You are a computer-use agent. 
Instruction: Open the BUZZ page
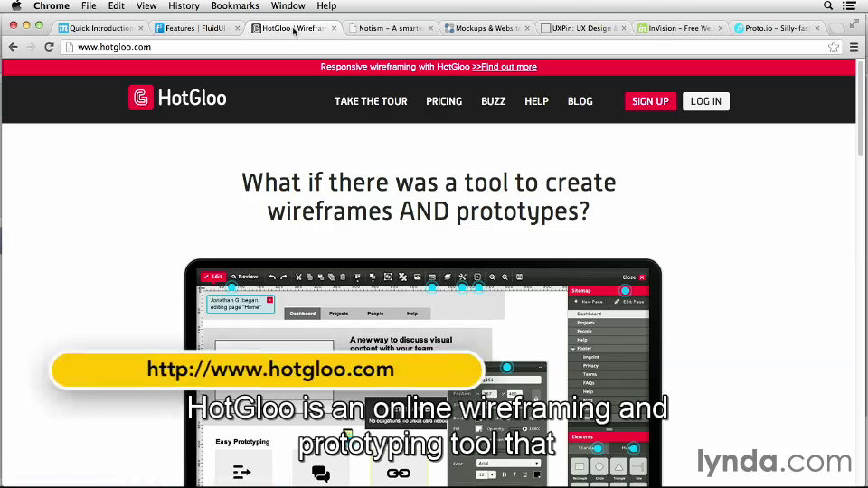pos(494,101)
